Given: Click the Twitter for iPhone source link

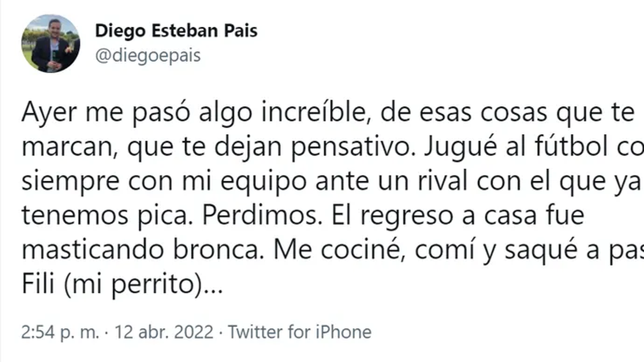Looking at the screenshot, I should tap(299, 332).
